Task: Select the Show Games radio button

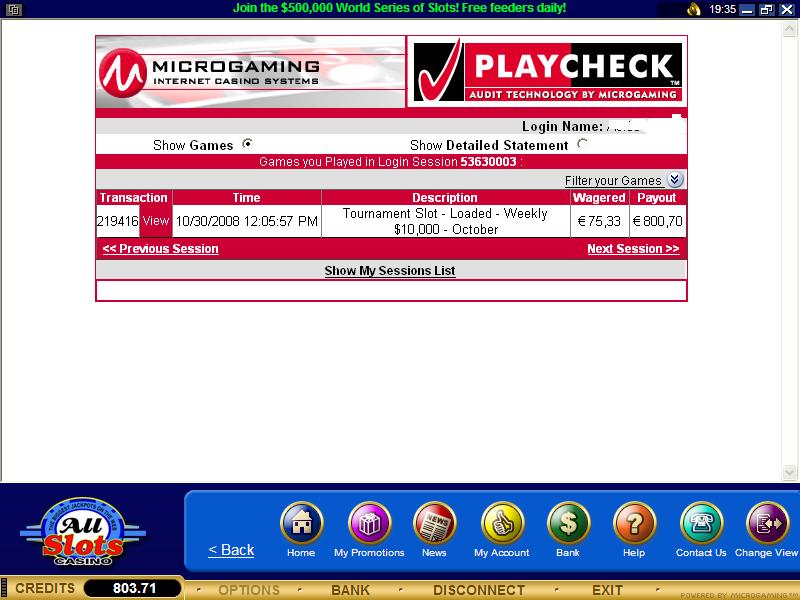Action: point(247,144)
